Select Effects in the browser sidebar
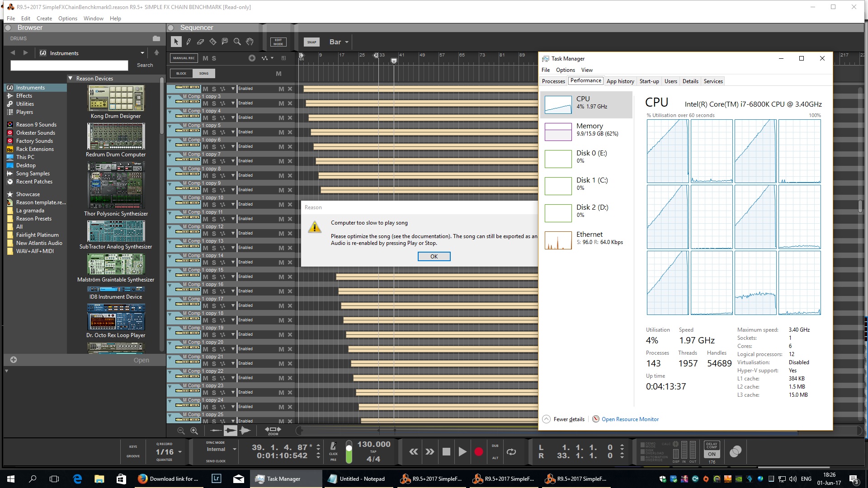Viewport: 868px width, 488px height. click(x=24, y=96)
